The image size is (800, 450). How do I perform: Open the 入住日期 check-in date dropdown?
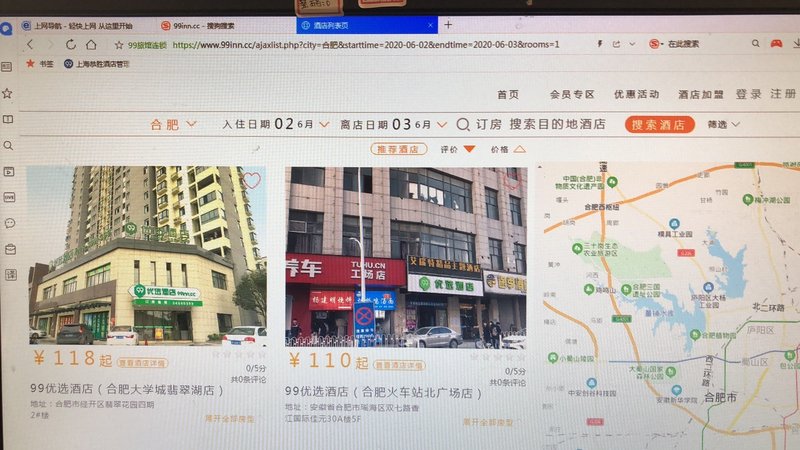pos(276,125)
